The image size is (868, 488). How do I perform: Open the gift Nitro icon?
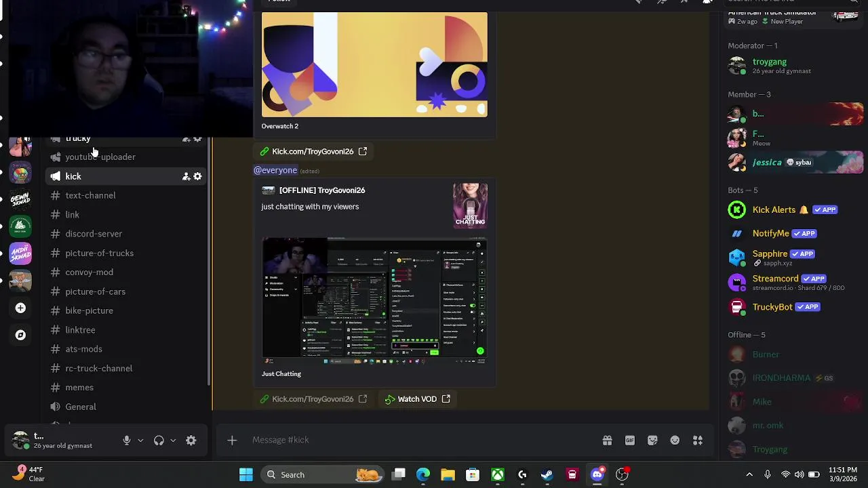[x=607, y=441]
